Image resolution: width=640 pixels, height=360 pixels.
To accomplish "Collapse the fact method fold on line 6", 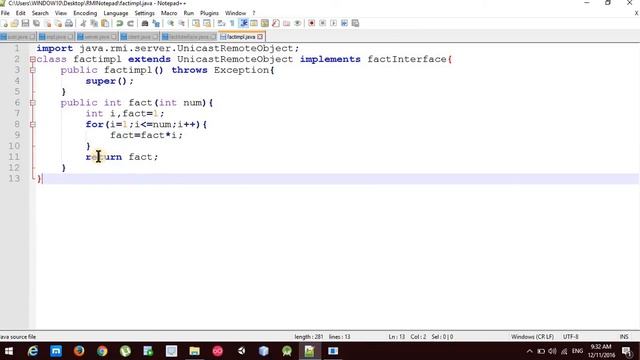I will coord(33,103).
